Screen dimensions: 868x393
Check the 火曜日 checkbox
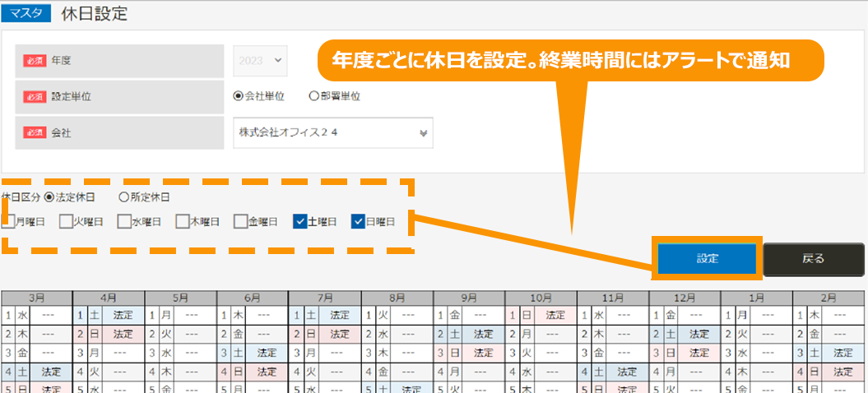(x=66, y=221)
